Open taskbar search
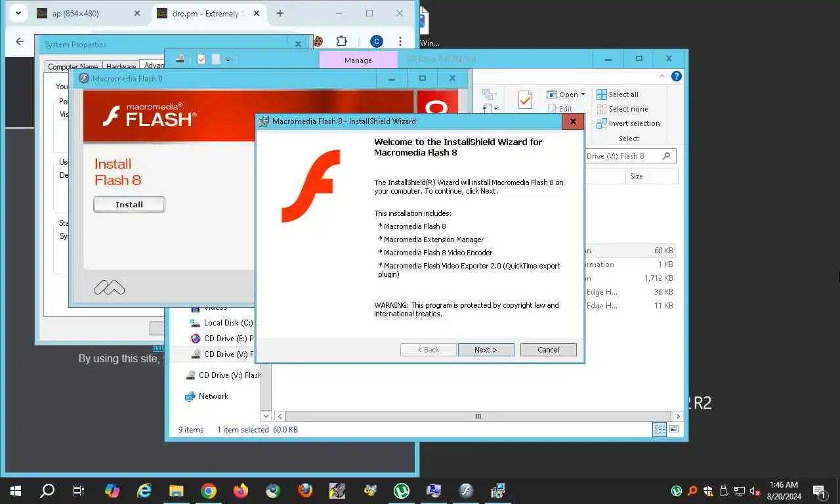The width and height of the screenshot is (840, 504). click(x=47, y=491)
